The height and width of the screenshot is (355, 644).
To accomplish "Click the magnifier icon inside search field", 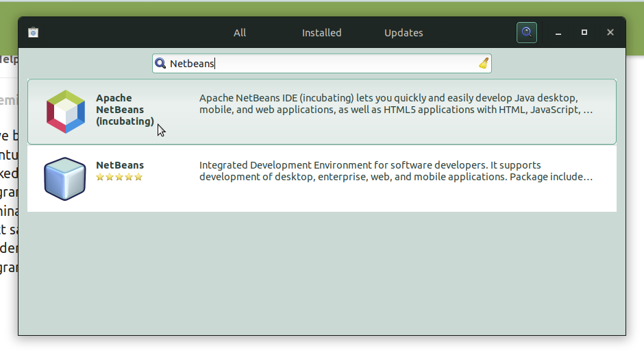I will pyautogui.click(x=160, y=63).
